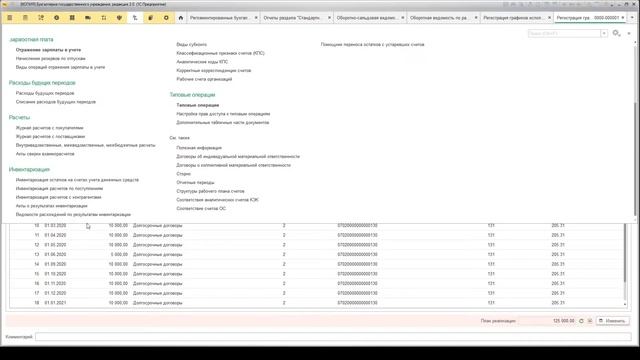The image size is (640, 360).
Task: Close the 'Оборотная ведомость по ра...' tab
Action: point(476,18)
